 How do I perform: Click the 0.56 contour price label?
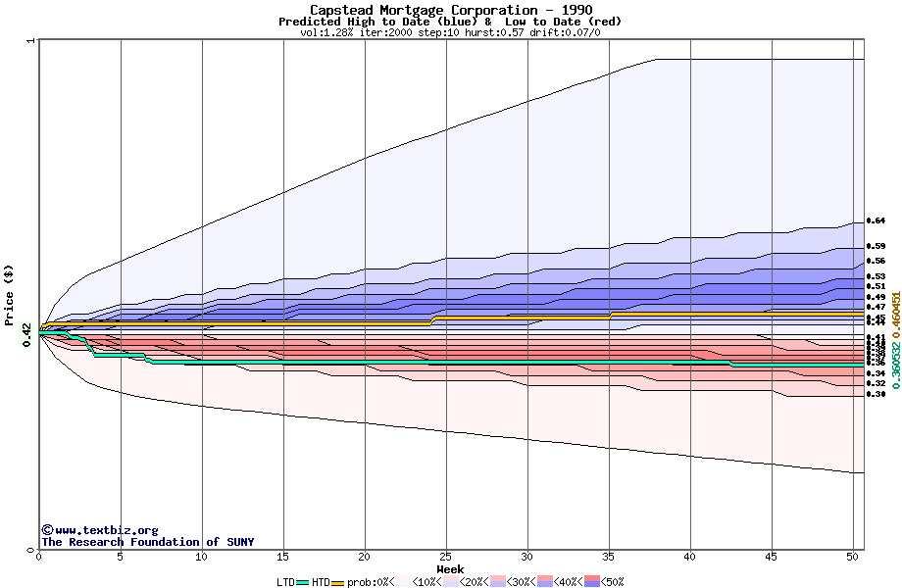(877, 261)
